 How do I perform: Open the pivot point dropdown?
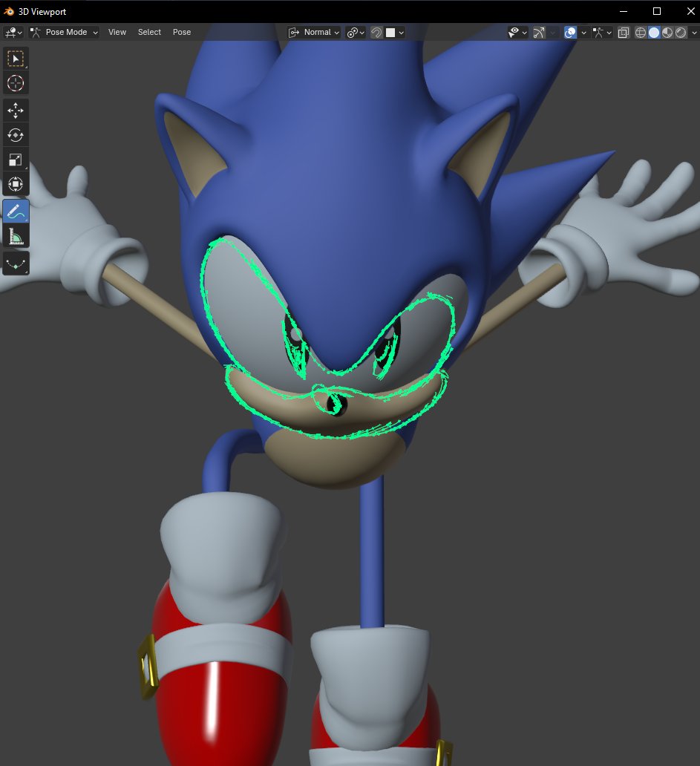coord(356,32)
